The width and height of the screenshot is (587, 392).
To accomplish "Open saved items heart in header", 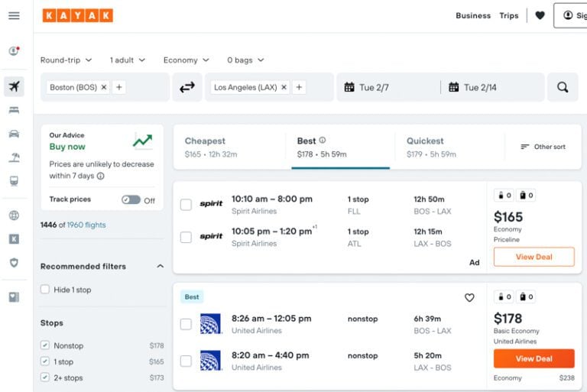I will click(x=540, y=15).
